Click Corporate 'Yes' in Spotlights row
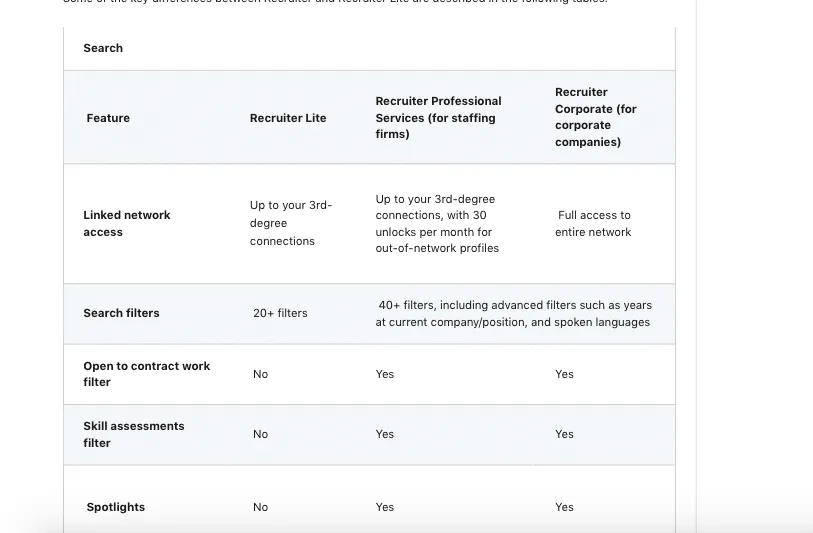 point(564,507)
